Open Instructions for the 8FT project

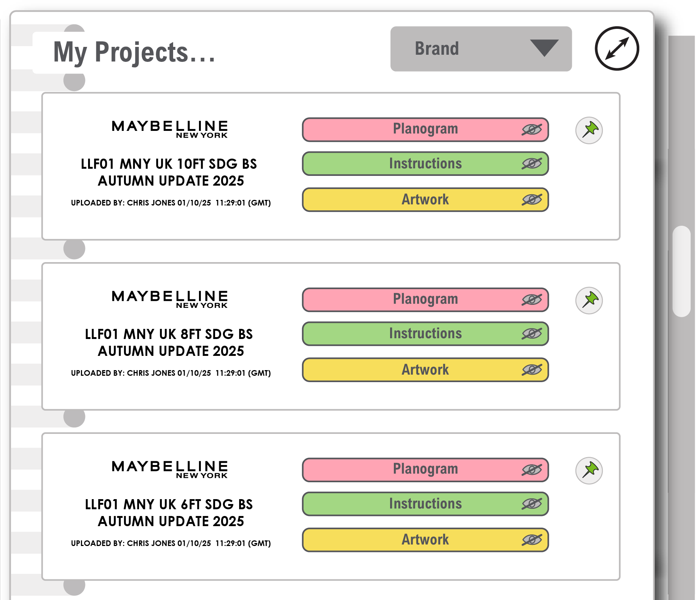click(x=425, y=333)
